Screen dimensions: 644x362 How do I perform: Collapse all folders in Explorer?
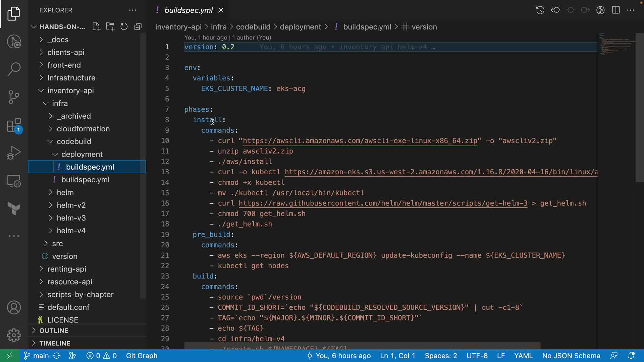(138, 27)
